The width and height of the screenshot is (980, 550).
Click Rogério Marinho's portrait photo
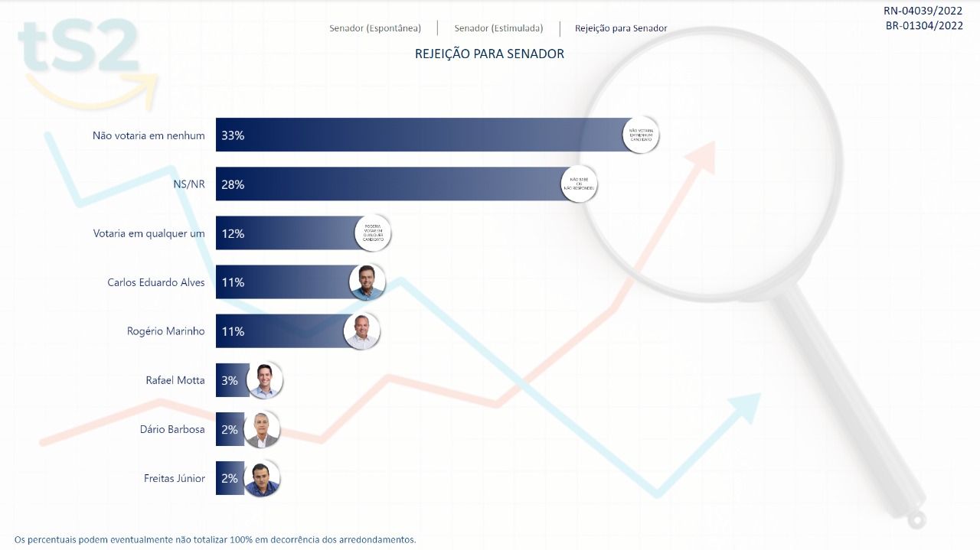(x=361, y=331)
